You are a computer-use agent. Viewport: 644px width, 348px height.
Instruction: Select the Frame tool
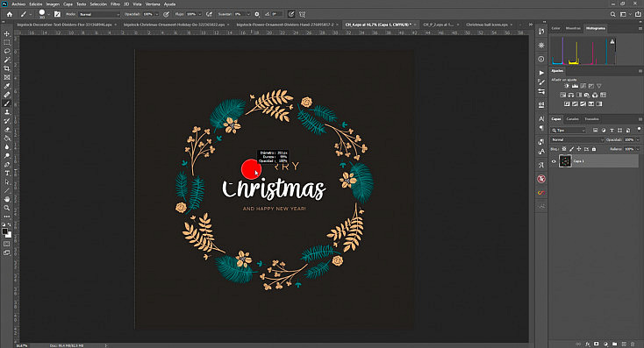pos(7,77)
